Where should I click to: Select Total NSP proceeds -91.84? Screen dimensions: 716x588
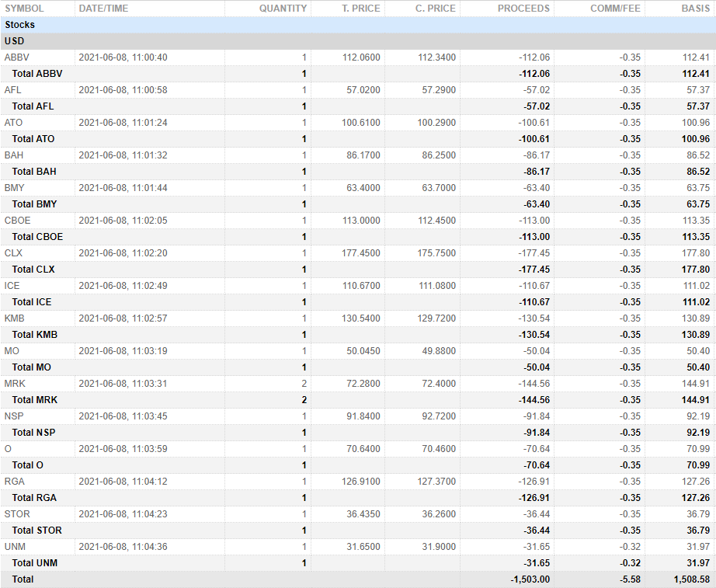(537, 433)
